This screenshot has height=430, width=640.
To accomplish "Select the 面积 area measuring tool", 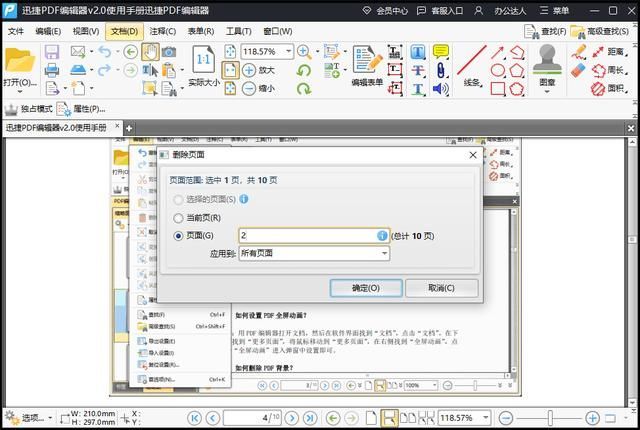I will [x=610, y=88].
